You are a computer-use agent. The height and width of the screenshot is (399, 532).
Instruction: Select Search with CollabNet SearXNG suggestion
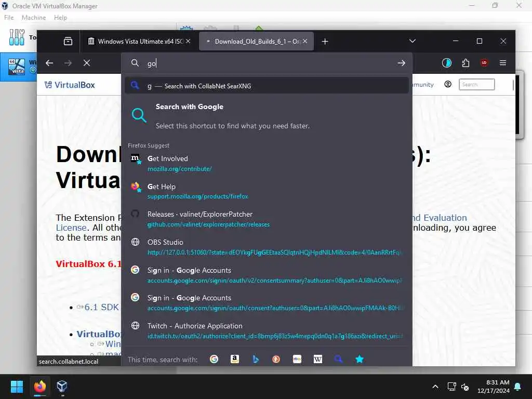[267, 86]
